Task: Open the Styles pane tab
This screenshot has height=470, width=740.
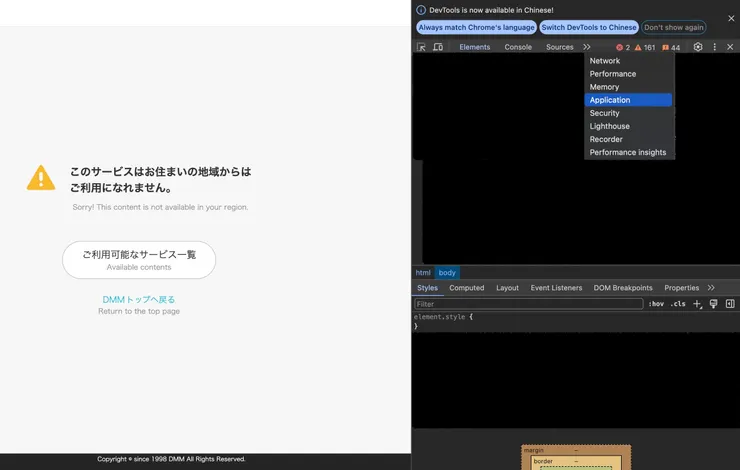Action: 428,288
